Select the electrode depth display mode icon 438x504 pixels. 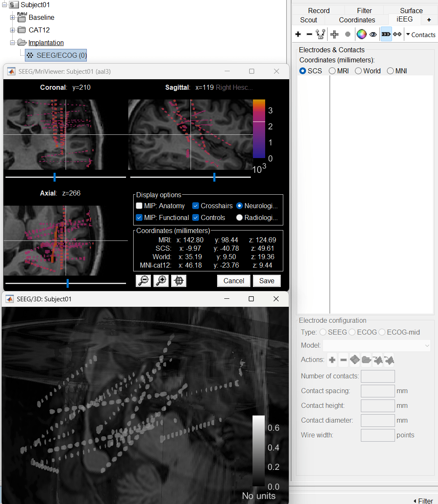(x=386, y=35)
